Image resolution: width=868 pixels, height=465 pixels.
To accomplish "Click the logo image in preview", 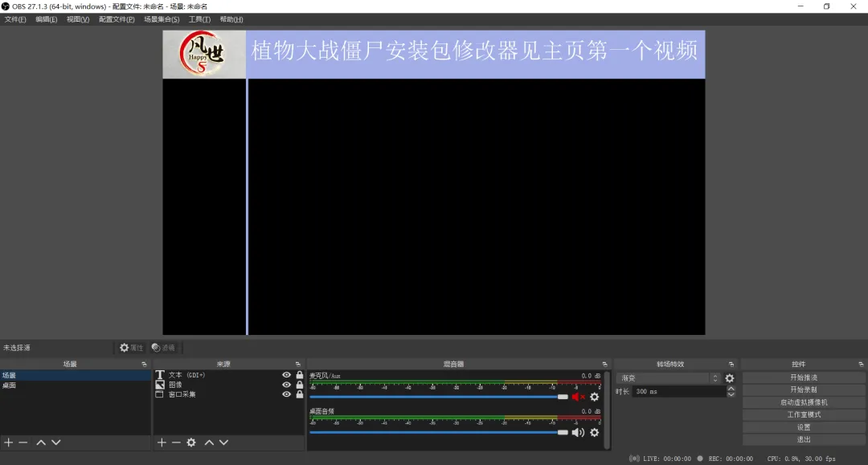I will click(x=204, y=54).
